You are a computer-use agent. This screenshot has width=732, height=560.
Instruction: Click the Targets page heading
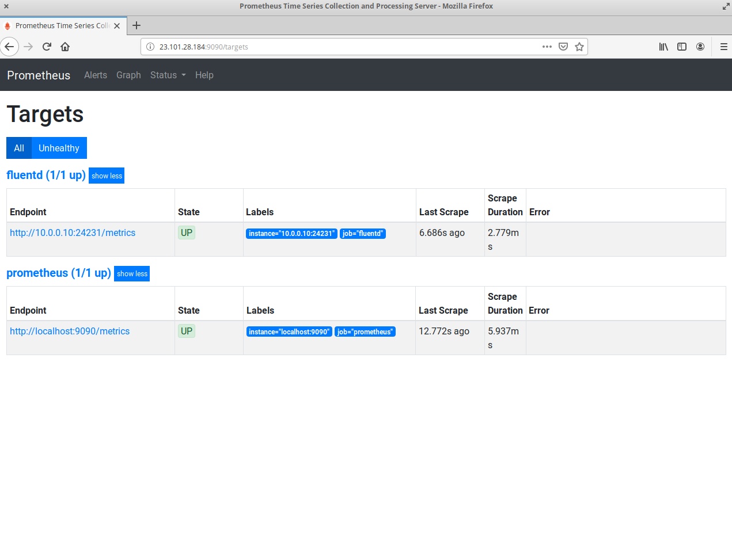click(45, 114)
